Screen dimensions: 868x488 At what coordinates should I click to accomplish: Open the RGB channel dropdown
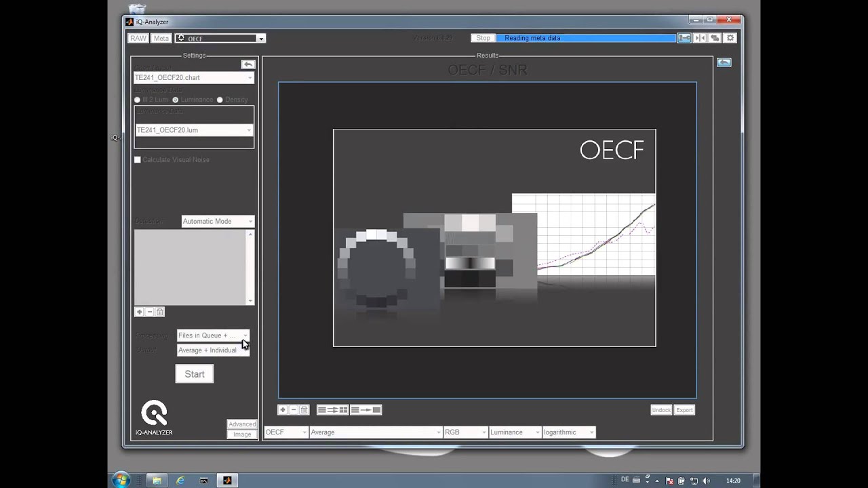tap(465, 432)
